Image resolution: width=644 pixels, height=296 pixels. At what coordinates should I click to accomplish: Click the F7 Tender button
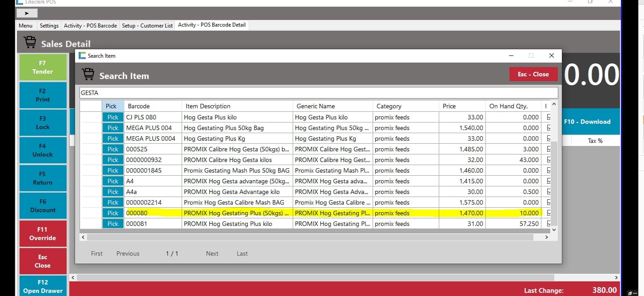point(43,67)
